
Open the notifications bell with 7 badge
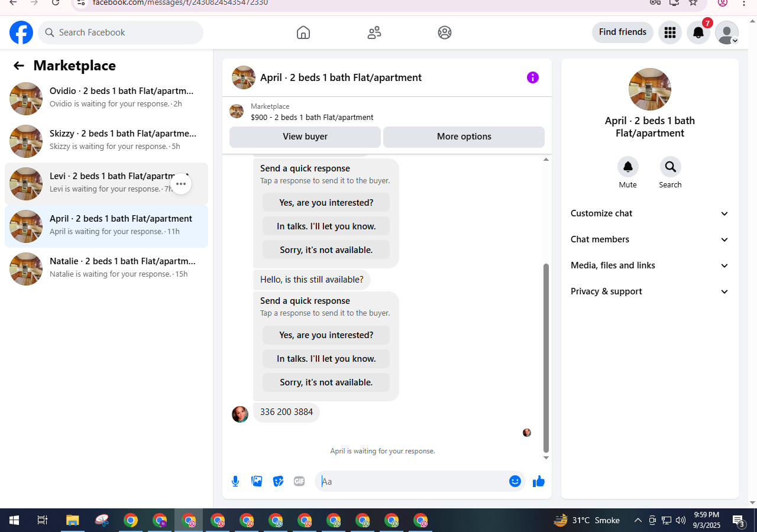pos(698,33)
